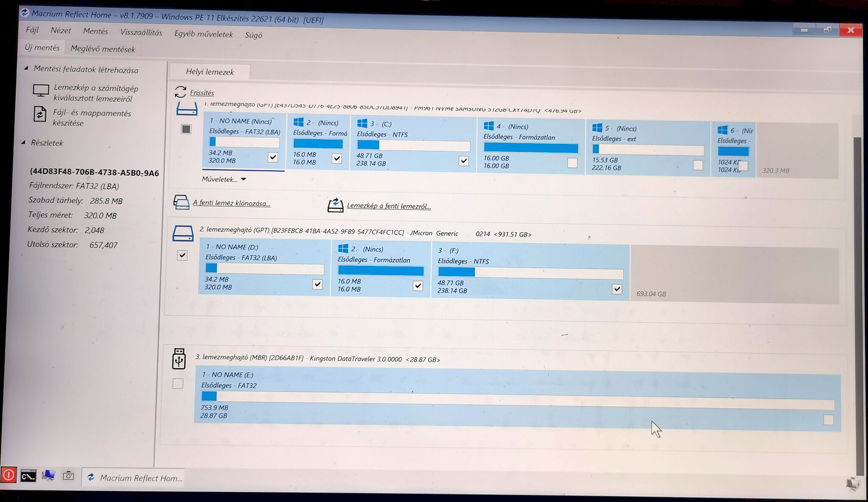Click the Disk 2 JMicron drive icon

[x=183, y=233]
